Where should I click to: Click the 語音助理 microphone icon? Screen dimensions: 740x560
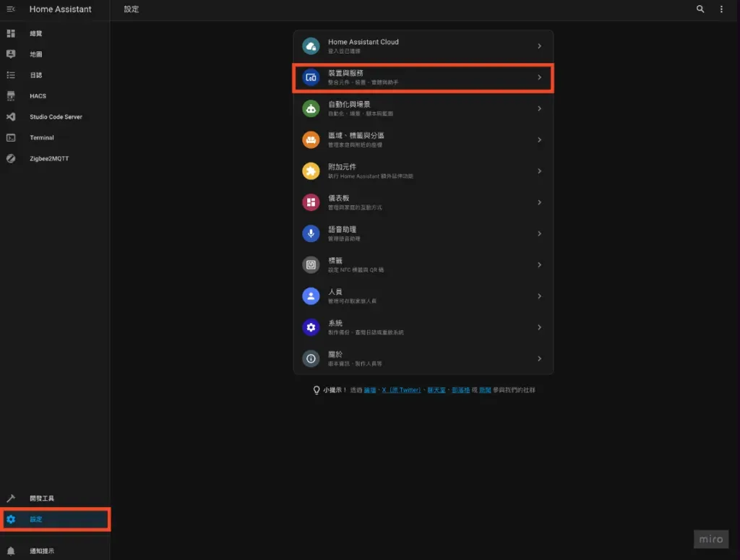[311, 233]
